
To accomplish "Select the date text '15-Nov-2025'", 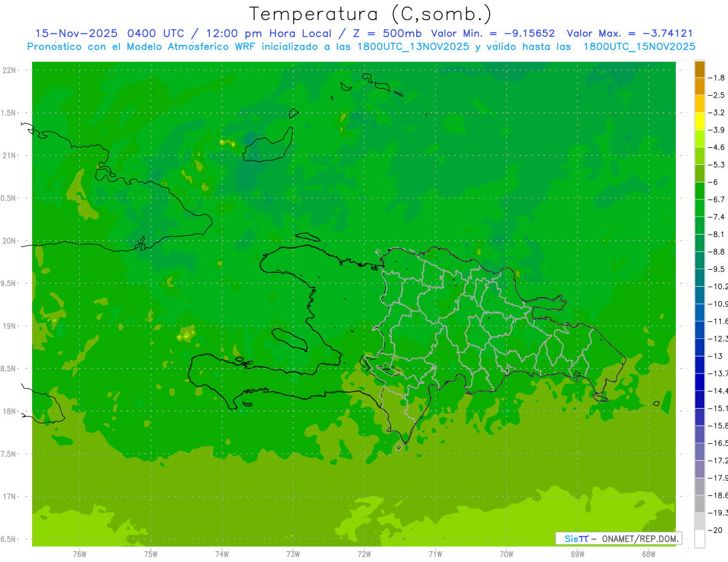I will 76,33.
